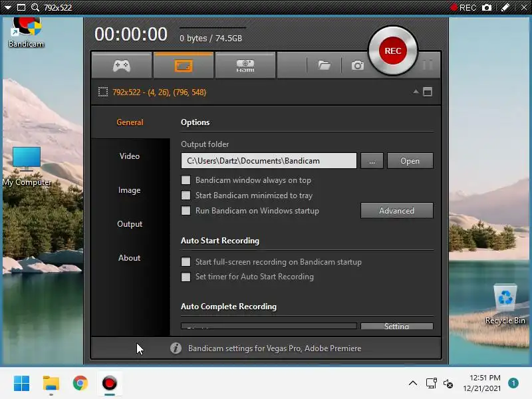The height and width of the screenshot is (399, 532).
Task: Open Advanced options
Action: pos(396,211)
